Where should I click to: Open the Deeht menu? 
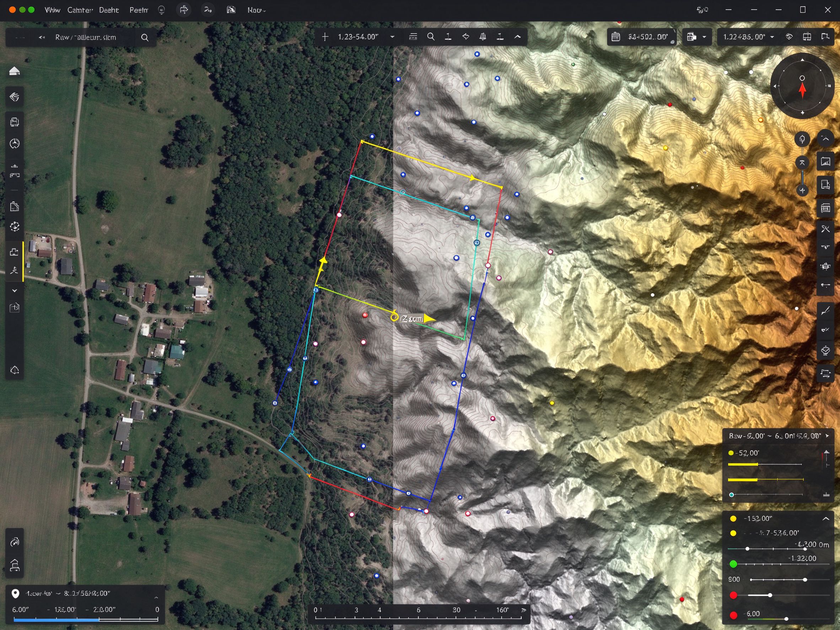pyautogui.click(x=109, y=10)
